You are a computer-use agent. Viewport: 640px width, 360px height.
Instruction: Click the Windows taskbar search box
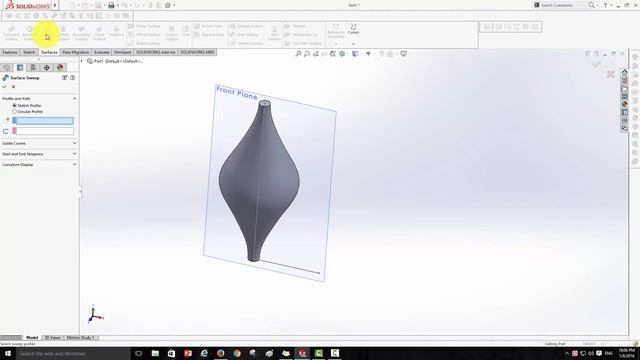73,353
